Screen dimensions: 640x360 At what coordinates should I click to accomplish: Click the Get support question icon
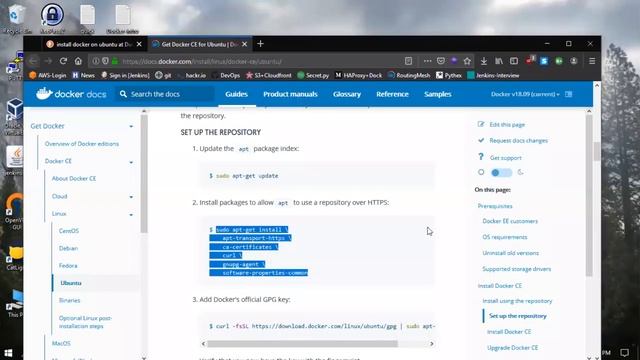pyautogui.click(x=481, y=157)
